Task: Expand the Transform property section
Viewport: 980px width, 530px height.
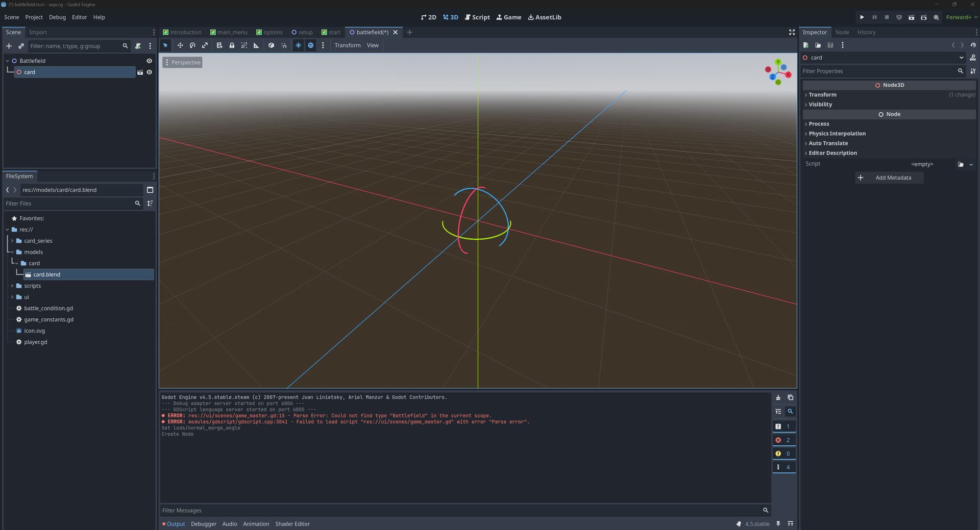Action: pos(822,95)
